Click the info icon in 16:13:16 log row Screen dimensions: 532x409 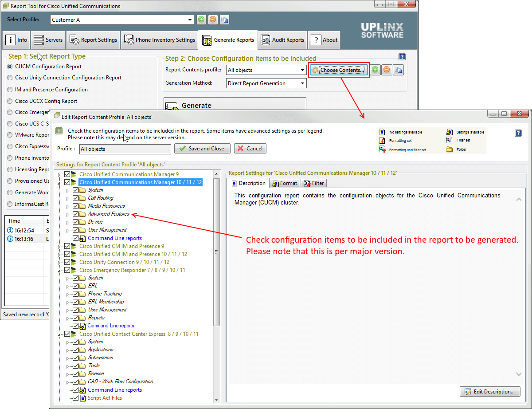point(10,239)
